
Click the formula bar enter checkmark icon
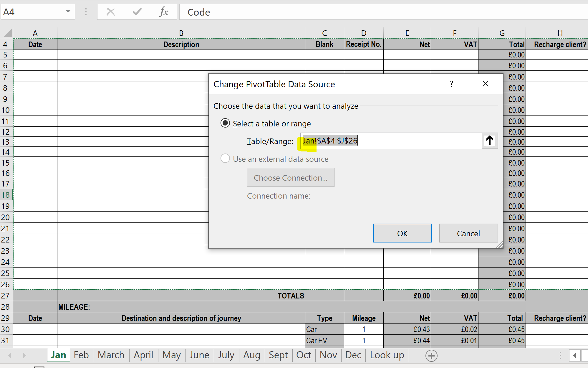(137, 12)
